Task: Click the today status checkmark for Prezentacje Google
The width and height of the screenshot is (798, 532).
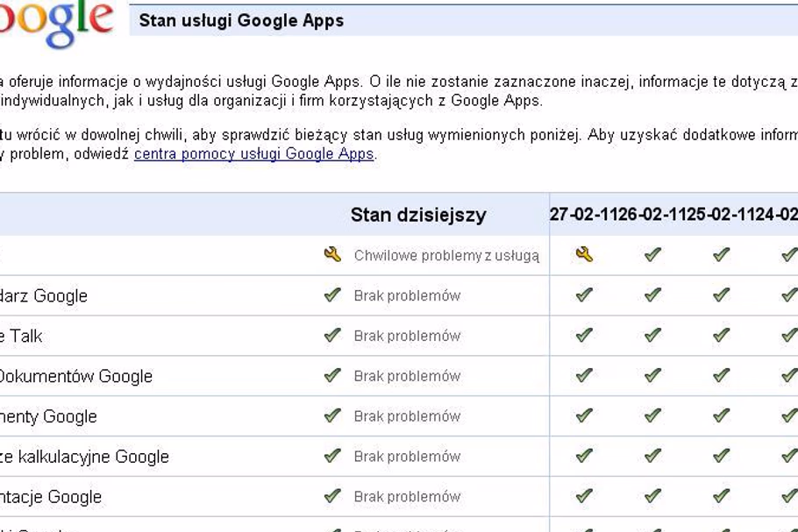Action: point(331,496)
